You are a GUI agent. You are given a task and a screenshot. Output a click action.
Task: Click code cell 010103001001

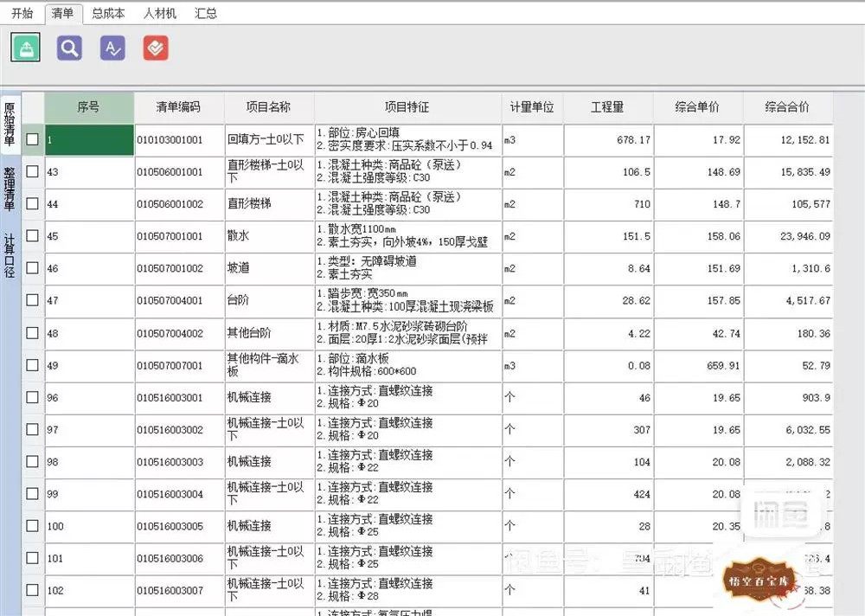point(179,139)
